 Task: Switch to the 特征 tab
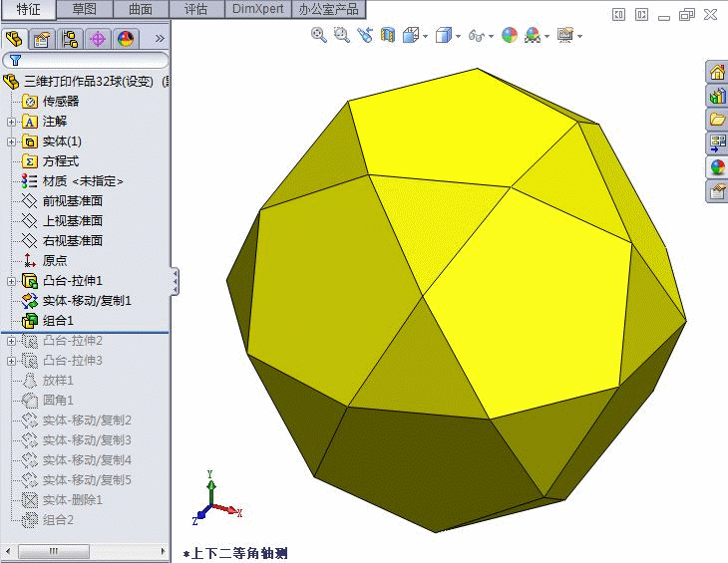point(28,9)
